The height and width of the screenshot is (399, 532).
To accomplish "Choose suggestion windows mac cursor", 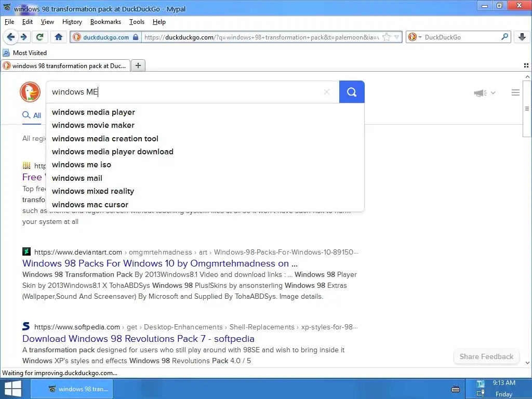I will click(205, 205).
